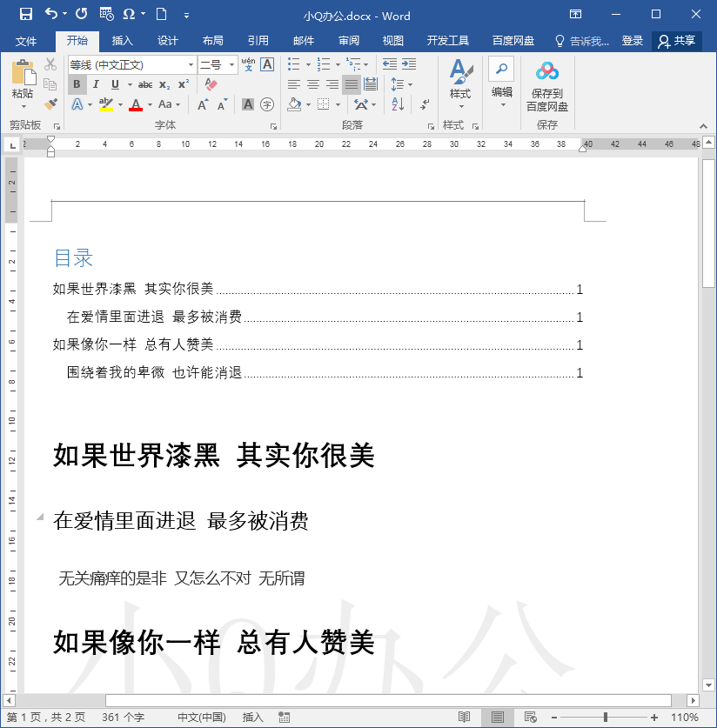Click the Share (共享) button
The width and height of the screenshot is (717, 728).
coord(677,41)
